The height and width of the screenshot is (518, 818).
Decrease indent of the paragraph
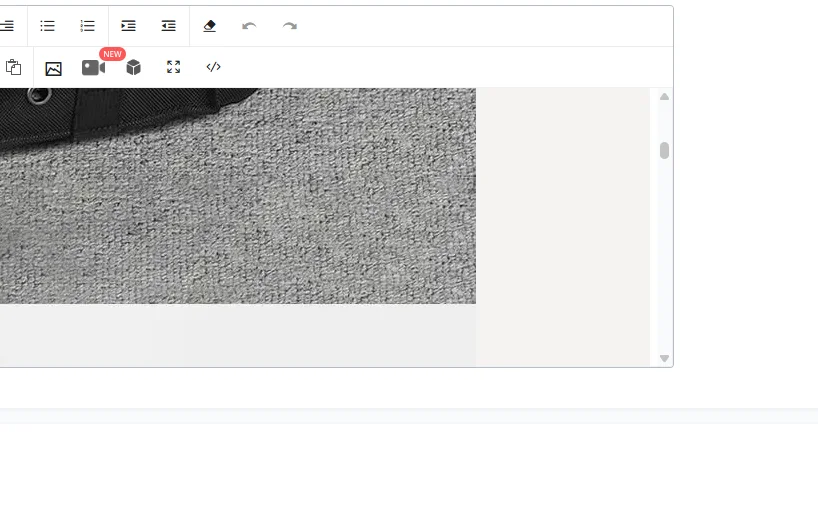[169, 26]
